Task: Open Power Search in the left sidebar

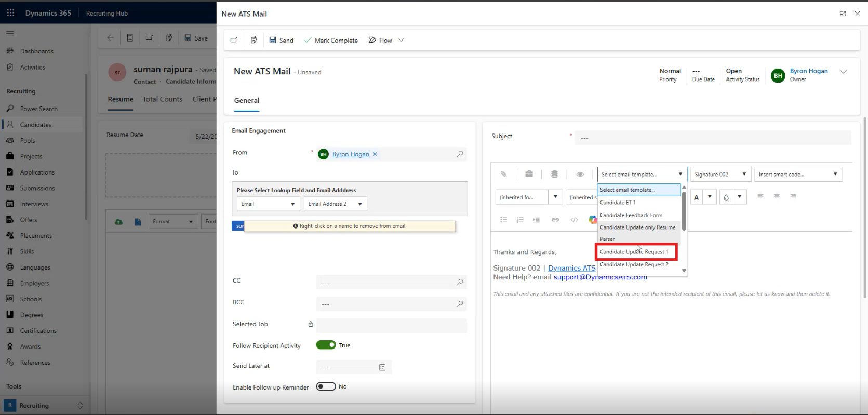Action: pyautogui.click(x=39, y=109)
